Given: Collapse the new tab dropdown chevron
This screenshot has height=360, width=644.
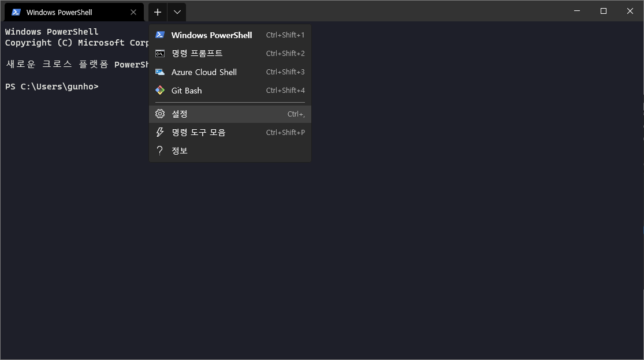Looking at the screenshot, I should pyautogui.click(x=177, y=12).
